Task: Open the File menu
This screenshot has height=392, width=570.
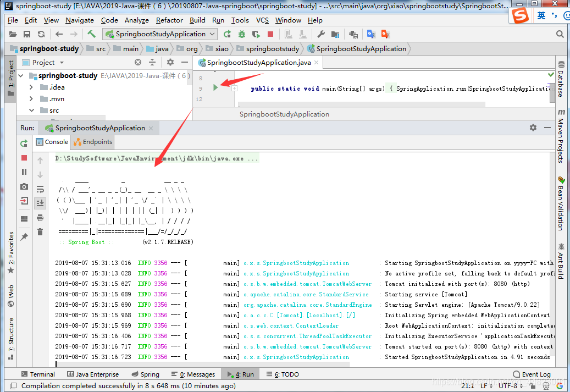Action: click(13, 20)
